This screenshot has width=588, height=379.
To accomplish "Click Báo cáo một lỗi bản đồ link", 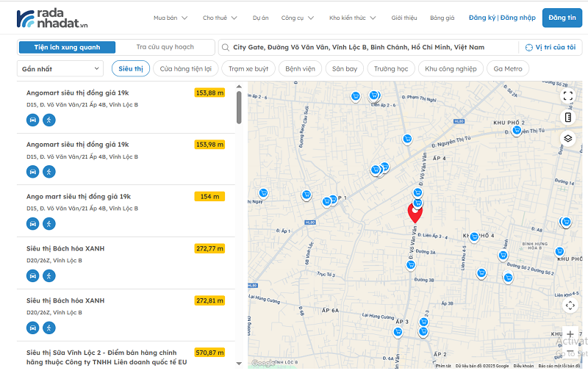I will 559,366.
